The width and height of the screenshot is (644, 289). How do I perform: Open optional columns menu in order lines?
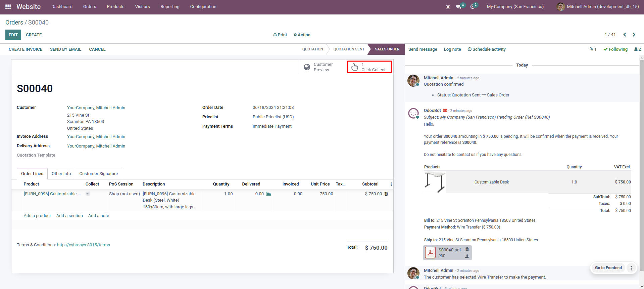[391, 184]
